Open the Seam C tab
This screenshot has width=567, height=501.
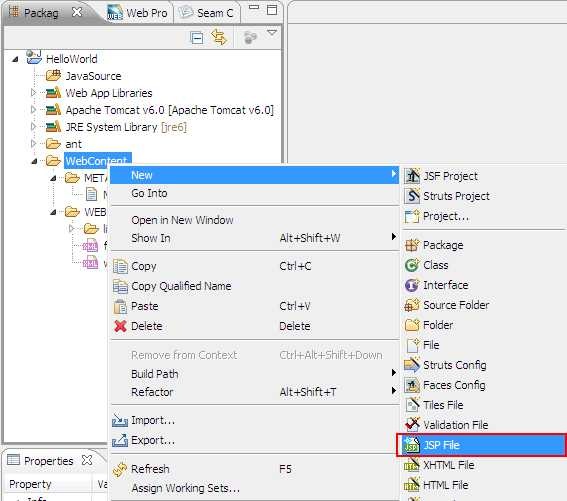coord(207,13)
